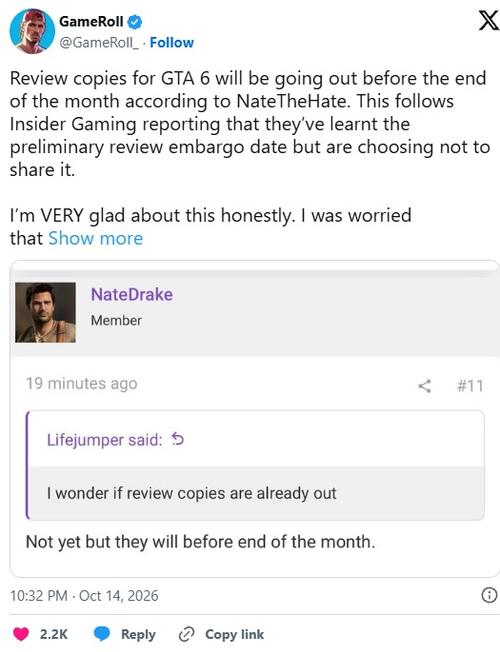Screen dimensions: 500x652
Task: Open the post number #11 permalink
Action: [x=470, y=386]
